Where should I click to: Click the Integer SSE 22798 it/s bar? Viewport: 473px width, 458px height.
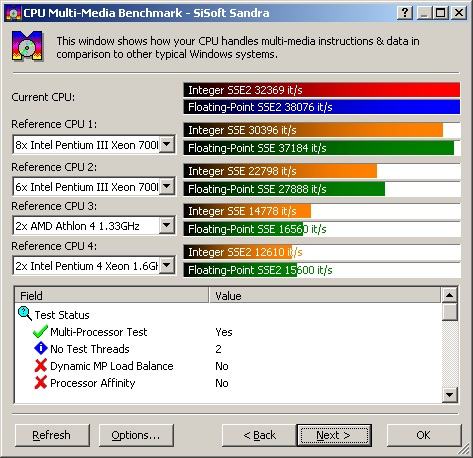(x=280, y=171)
